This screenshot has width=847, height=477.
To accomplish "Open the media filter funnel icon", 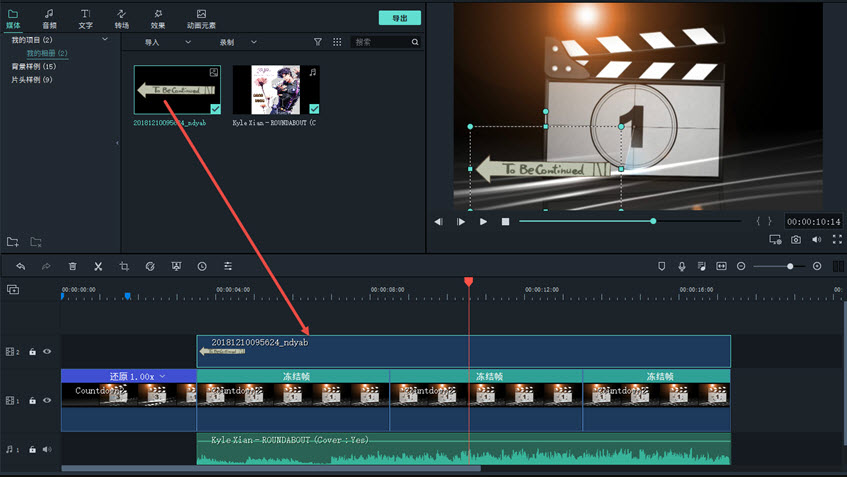I will (x=318, y=42).
